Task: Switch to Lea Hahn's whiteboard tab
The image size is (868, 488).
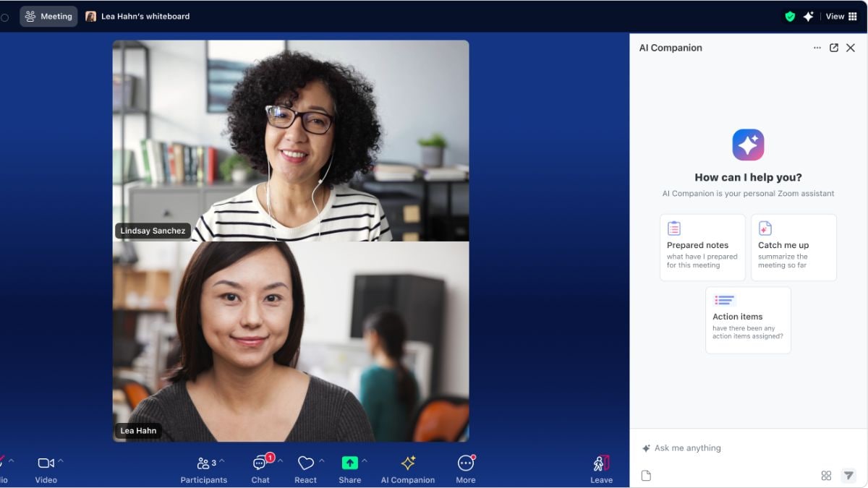Action: click(137, 16)
